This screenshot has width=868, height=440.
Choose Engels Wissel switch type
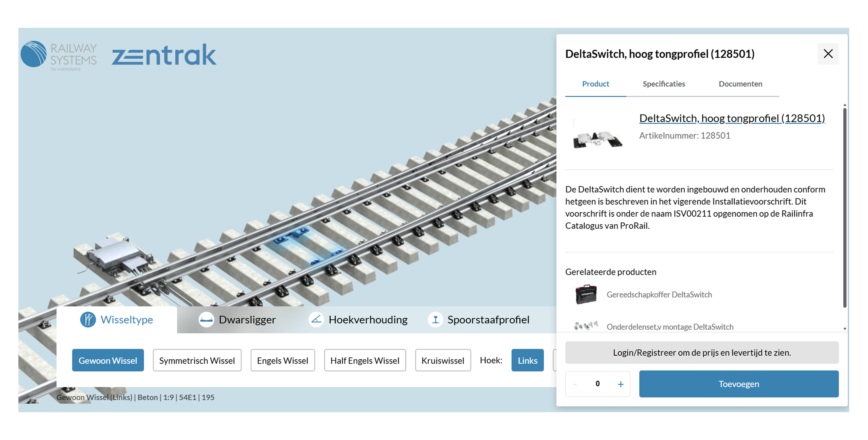tap(283, 360)
